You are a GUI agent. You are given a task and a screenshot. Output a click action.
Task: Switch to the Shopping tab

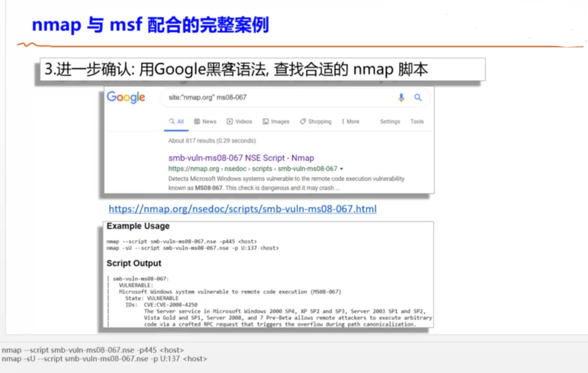click(316, 122)
